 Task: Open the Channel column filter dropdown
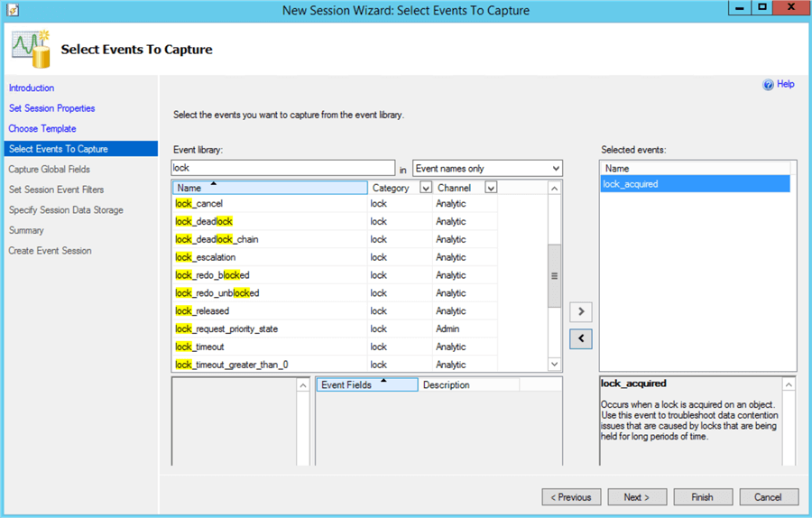point(491,188)
